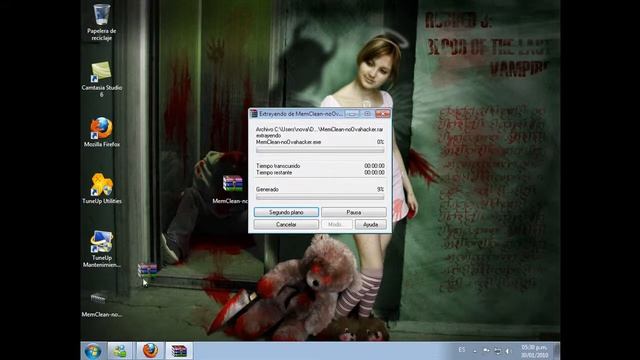640x360 pixels.
Task: Click the Generado label
Action: coord(267,189)
